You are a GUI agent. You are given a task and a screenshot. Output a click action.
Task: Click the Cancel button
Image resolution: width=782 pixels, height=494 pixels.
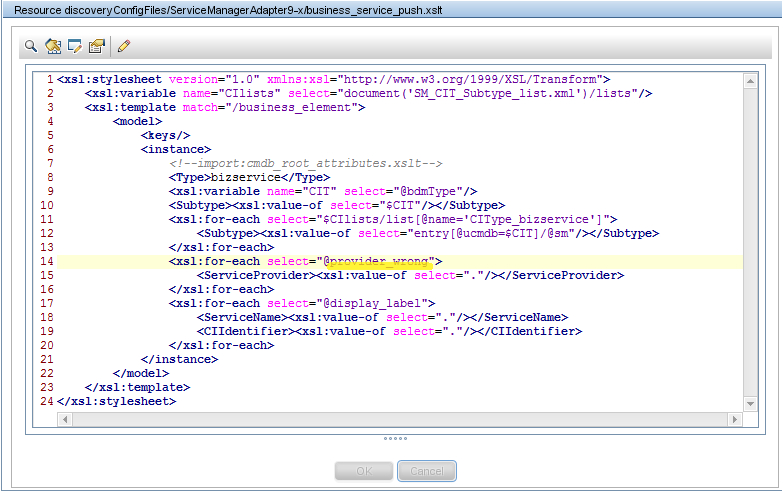pyautogui.click(x=426, y=471)
